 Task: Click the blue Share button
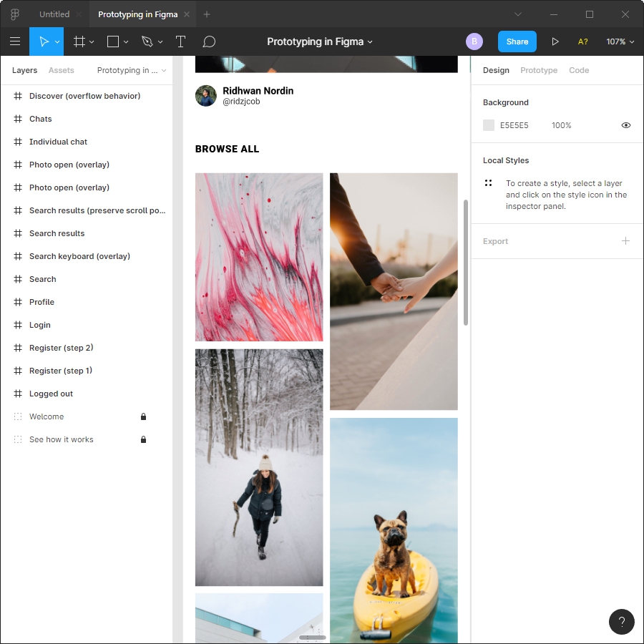point(517,42)
